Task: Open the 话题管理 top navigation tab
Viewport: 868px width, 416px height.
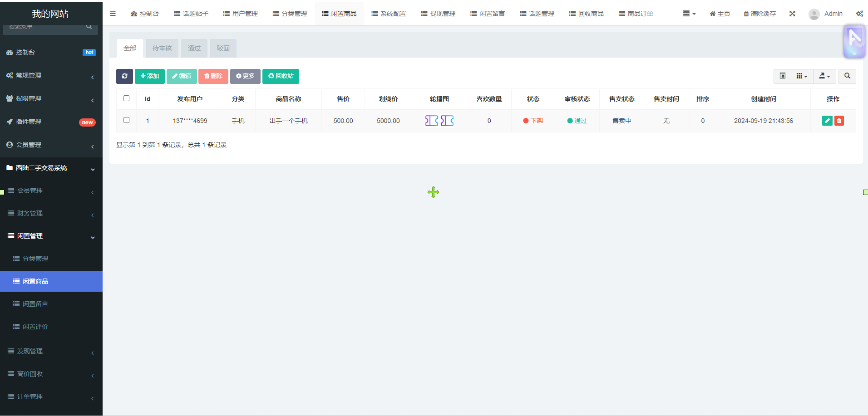Action: (538, 14)
